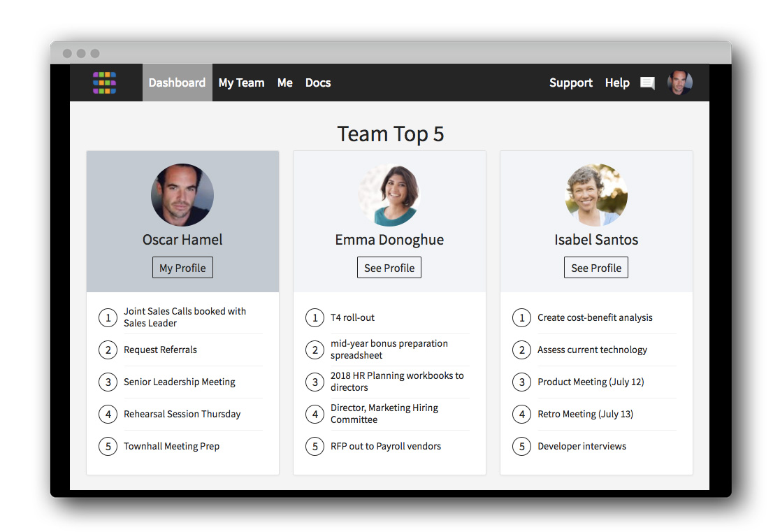
Task: Click number 4 circle beside Rehearsal Session Thursday
Action: (108, 414)
